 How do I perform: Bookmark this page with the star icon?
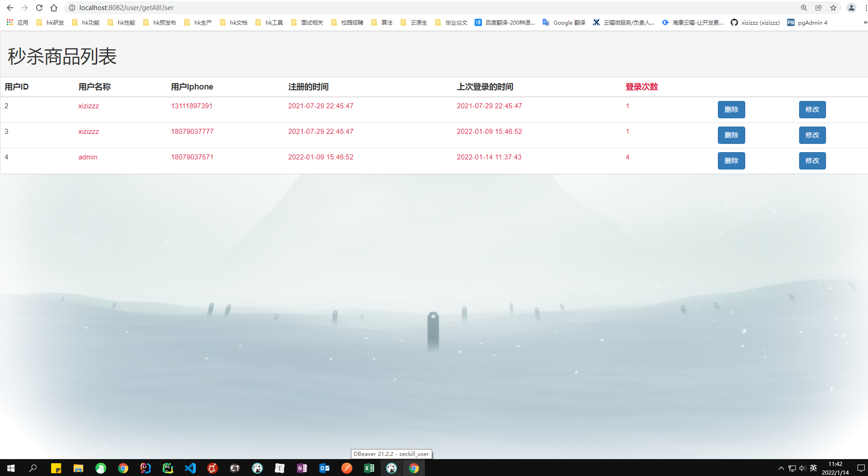tap(833, 8)
